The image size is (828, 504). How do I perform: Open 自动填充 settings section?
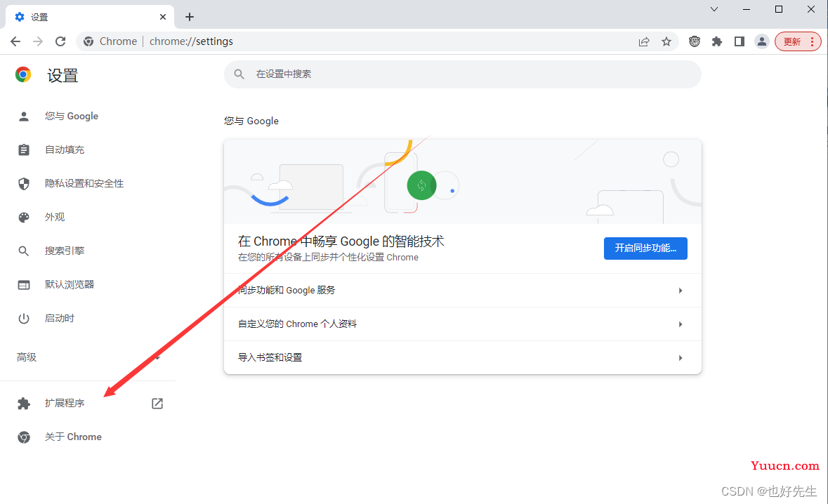[x=65, y=150]
